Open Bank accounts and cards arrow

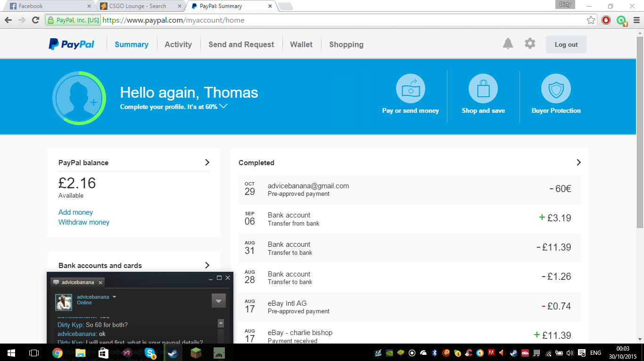(207, 265)
